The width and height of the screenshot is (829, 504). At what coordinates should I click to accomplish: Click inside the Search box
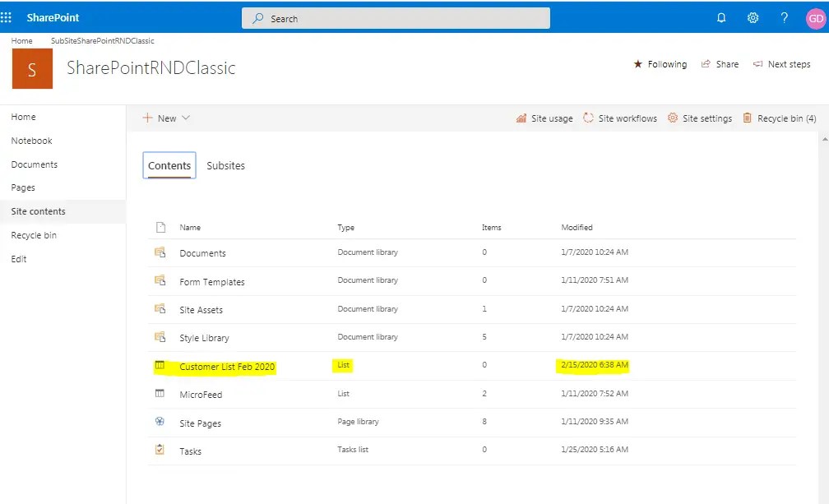395,17
